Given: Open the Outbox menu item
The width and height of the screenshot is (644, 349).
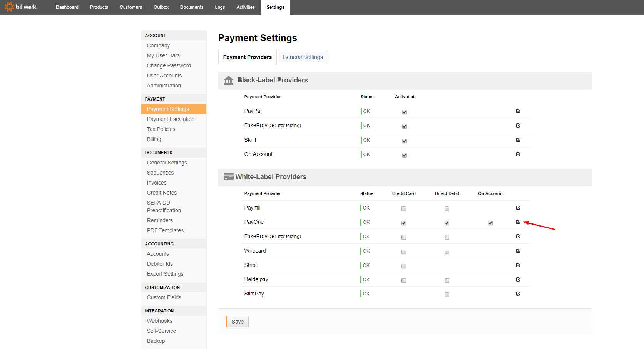Looking at the screenshot, I should [x=161, y=7].
